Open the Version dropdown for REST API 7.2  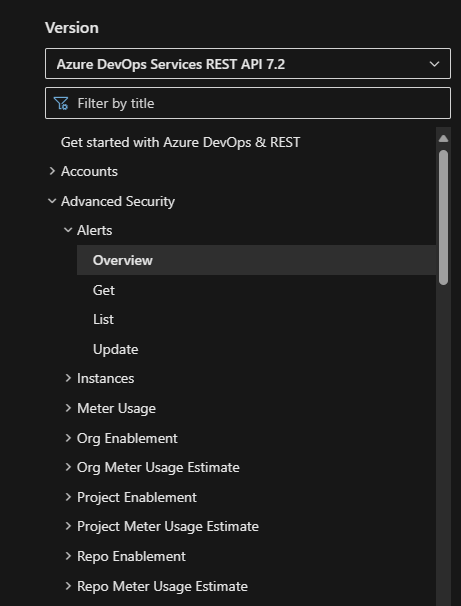coord(248,64)
